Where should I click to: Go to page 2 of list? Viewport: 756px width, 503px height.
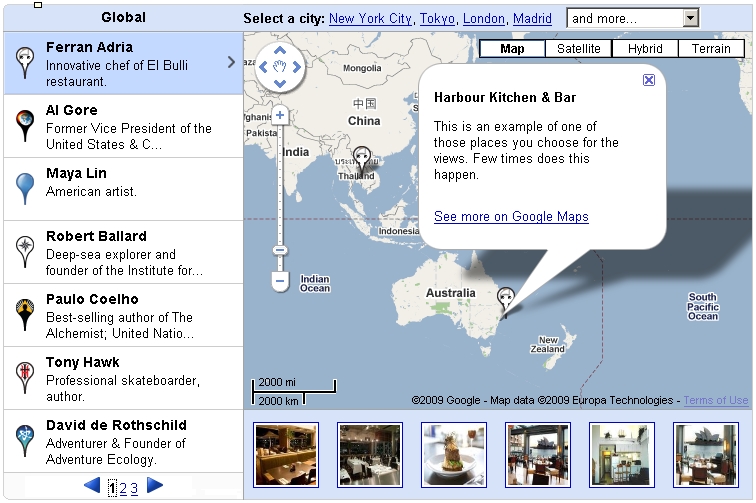[123, 489]
